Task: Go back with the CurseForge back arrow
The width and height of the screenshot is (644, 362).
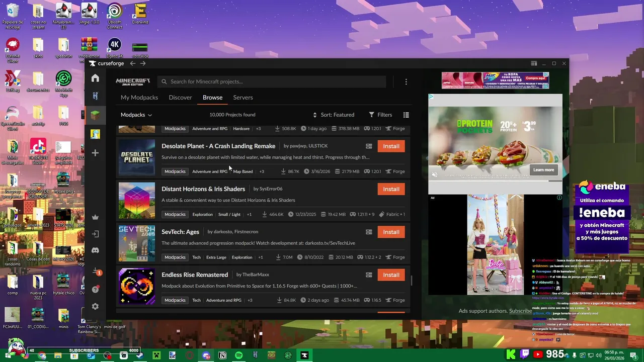Action: pos(132,63)
